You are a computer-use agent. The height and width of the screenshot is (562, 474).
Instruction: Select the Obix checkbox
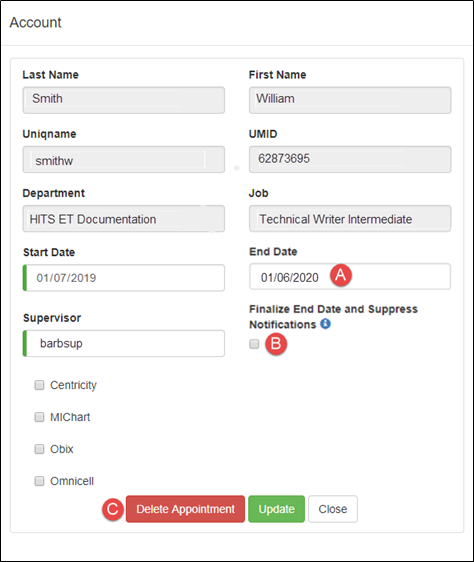coord(39,449)
